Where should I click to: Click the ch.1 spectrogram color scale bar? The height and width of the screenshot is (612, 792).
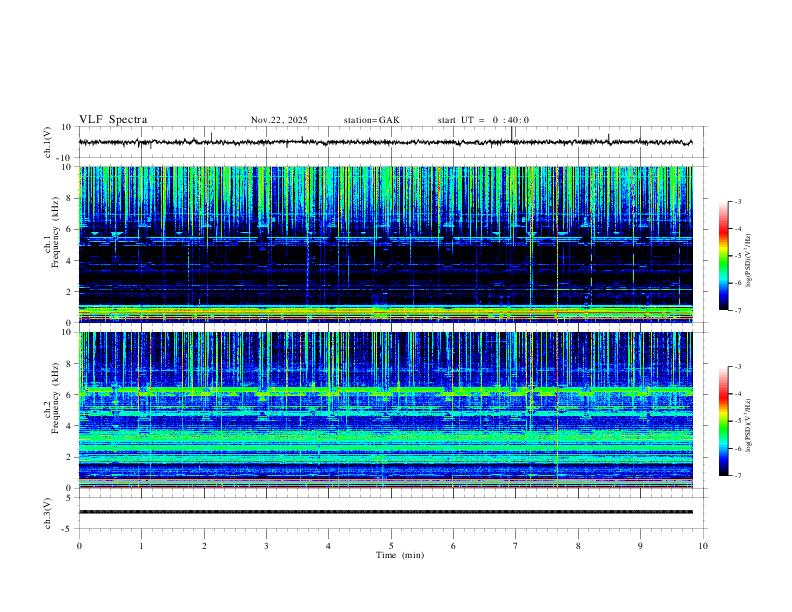coord(723,256)
